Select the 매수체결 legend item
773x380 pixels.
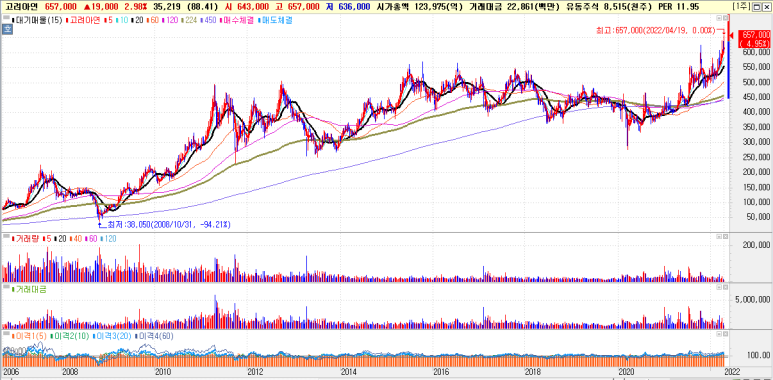tap(236, 20)
